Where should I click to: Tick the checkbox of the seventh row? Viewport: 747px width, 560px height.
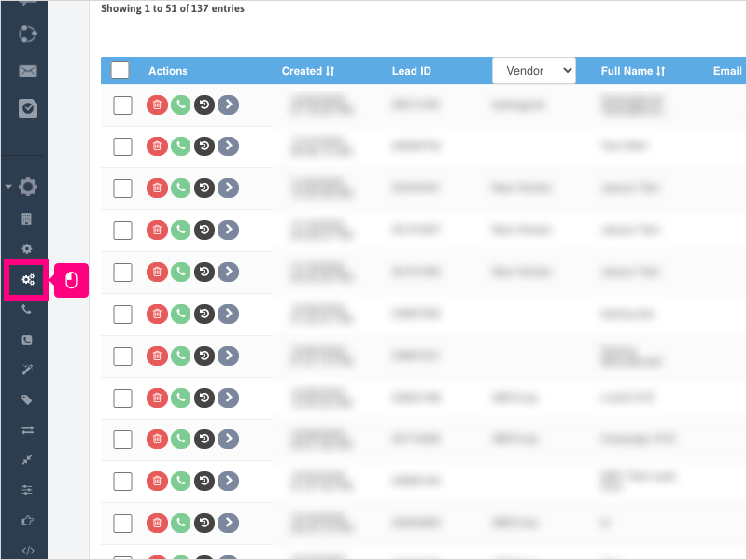tap(122, 357)
